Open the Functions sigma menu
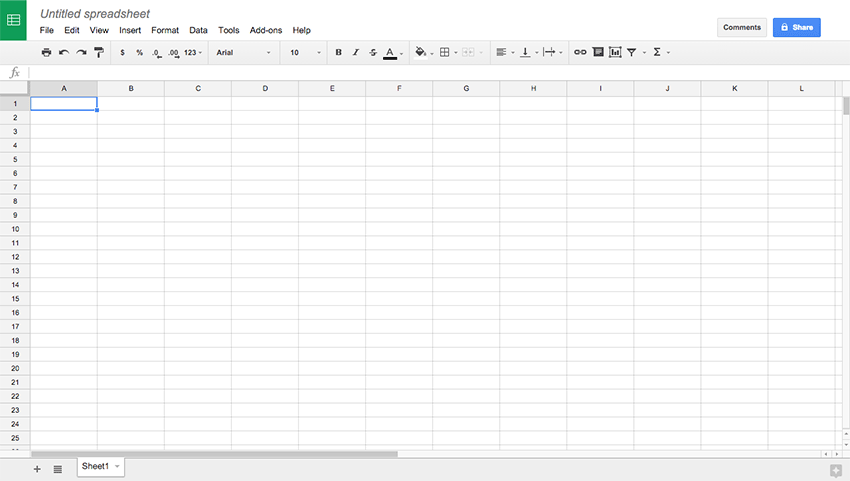 coord(657,53)
